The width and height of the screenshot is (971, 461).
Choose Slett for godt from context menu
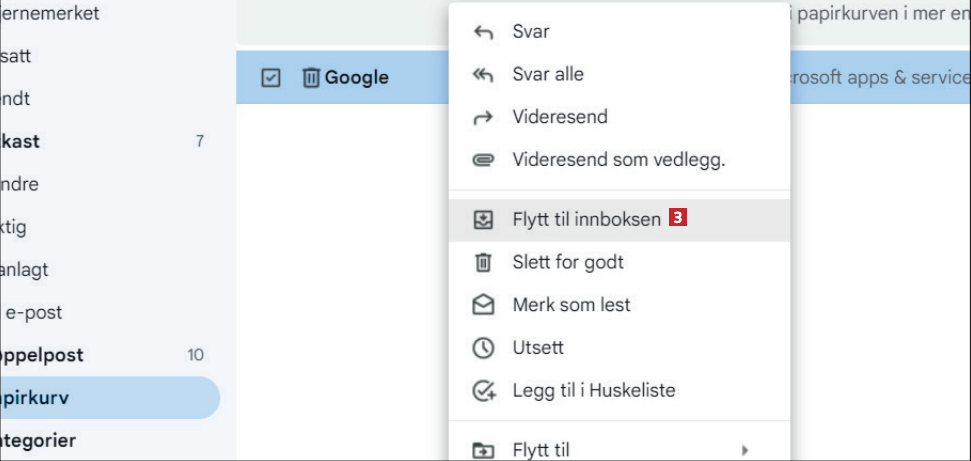pyautogui.click(x=568, y=263)
